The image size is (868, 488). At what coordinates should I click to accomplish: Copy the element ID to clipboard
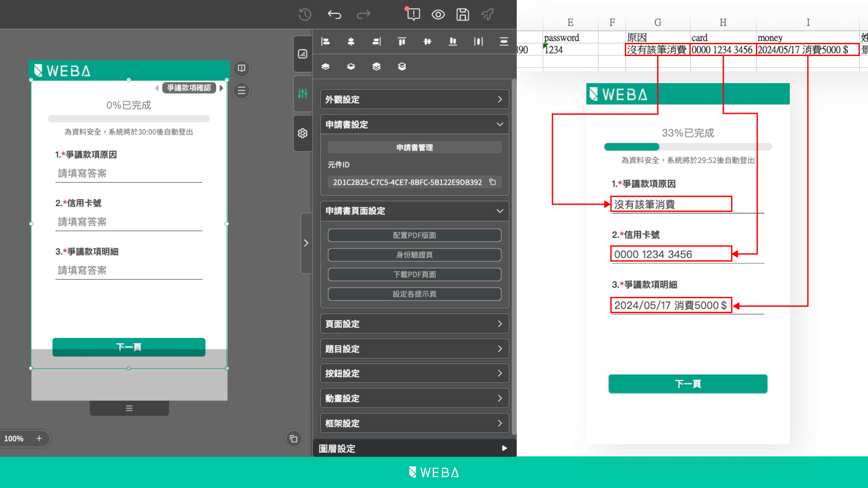click(492, 182)
